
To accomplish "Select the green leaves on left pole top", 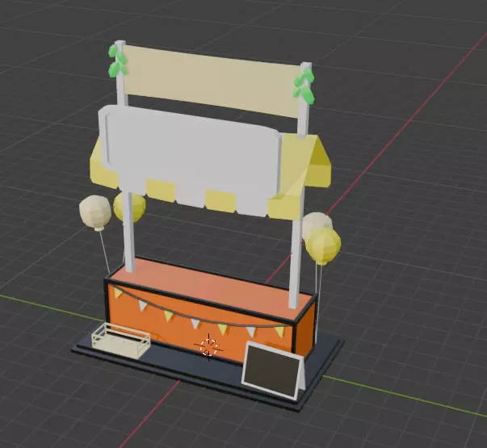I will [x=117, y=61].
